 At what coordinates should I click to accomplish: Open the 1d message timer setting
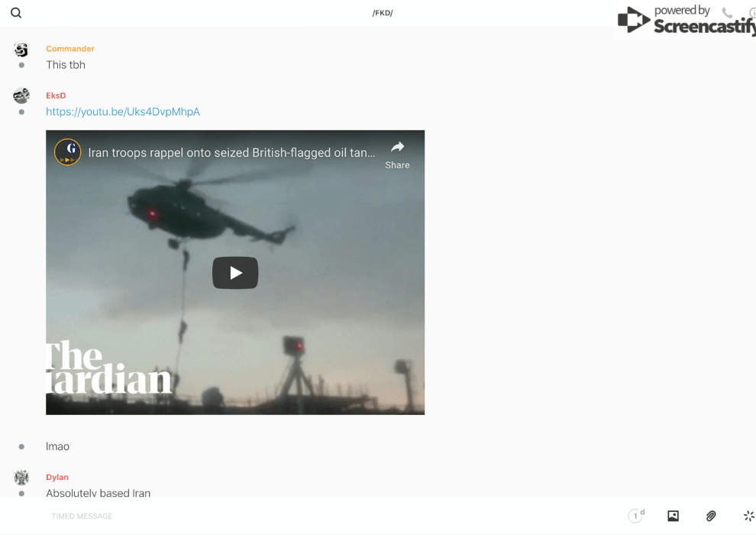point(636,516)
